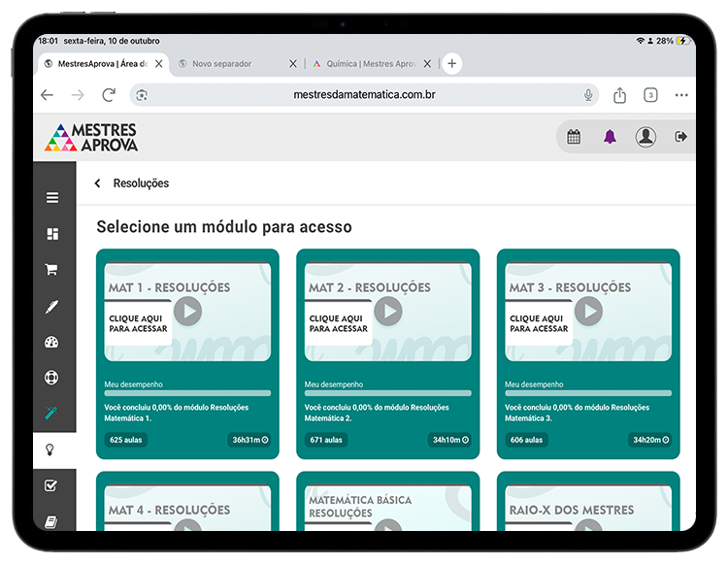The width and height of the screenshot is (728, 564).
Task: Click the MAT 2 progress bar
Action: click(x=388, y=393)
